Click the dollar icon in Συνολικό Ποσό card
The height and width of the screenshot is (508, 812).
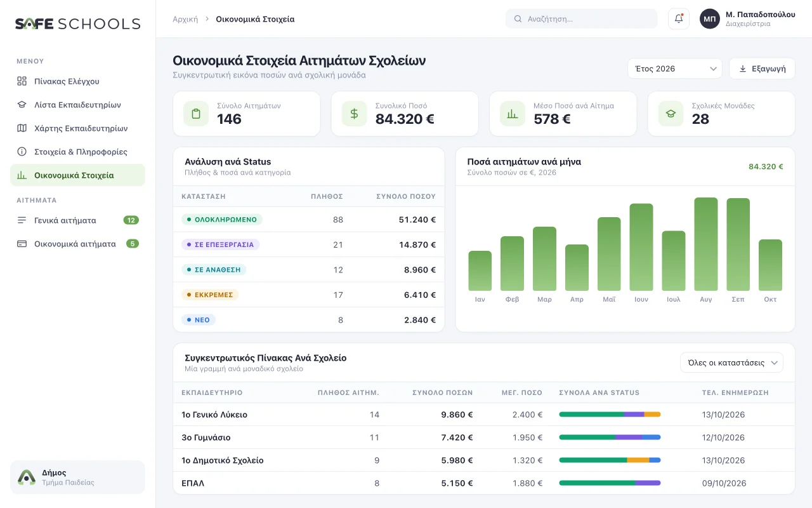355,114
